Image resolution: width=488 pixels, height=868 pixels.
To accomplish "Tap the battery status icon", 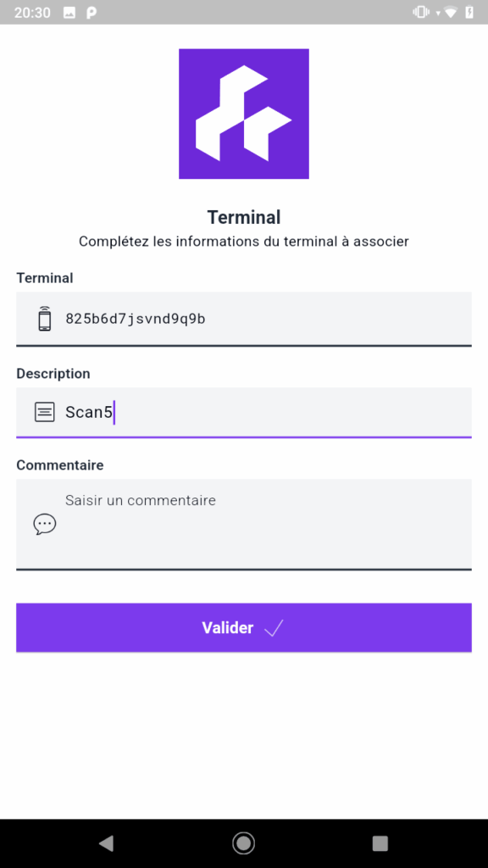I will (469, 12).
